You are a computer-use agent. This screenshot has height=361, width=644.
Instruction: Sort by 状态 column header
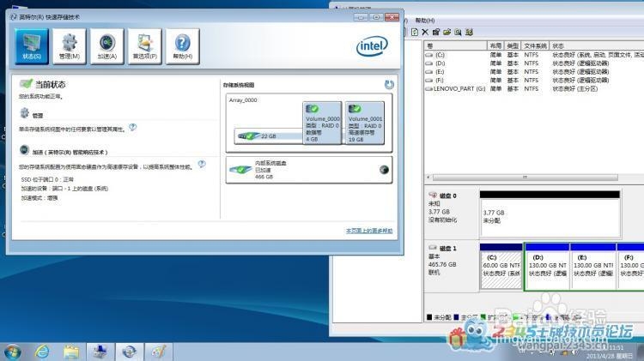(597, 45)
